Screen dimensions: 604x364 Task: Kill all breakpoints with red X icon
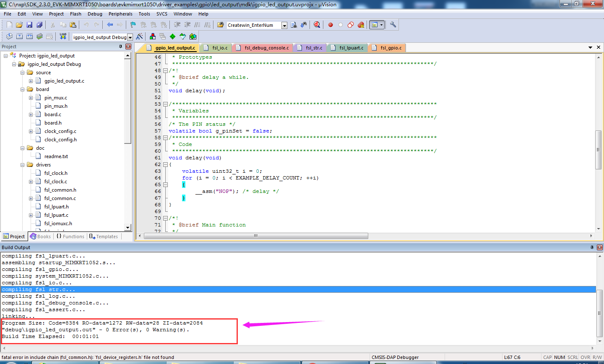pyautogui.click(x=361, y=25)
